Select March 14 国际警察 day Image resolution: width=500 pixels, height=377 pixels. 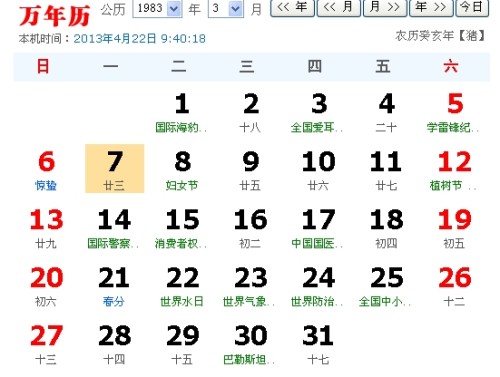pyautogui.click(x=114, y=228)
